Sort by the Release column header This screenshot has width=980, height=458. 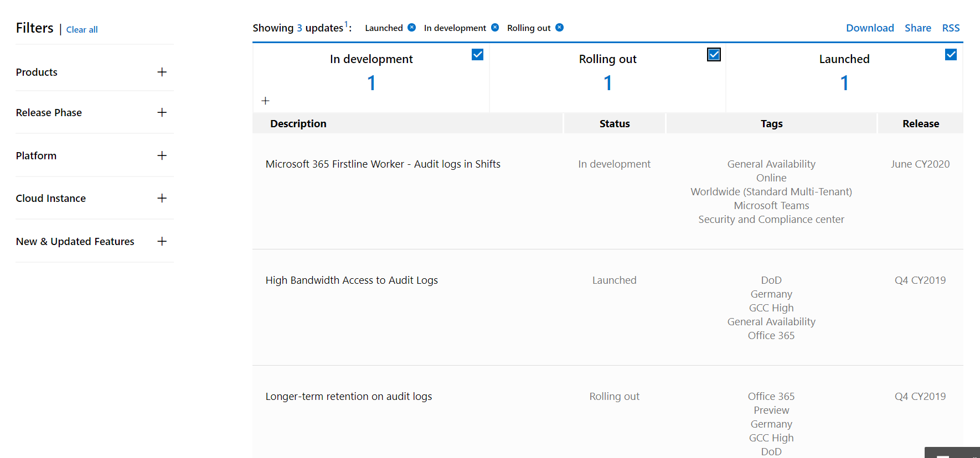pyautogui.click(x=921, y=123)
